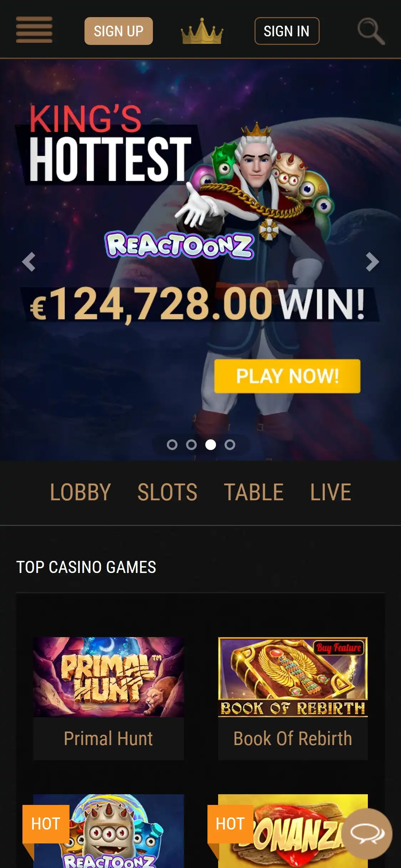Go to previous banner slide arrow
The image size is (401, 868).
click(29, 262)
